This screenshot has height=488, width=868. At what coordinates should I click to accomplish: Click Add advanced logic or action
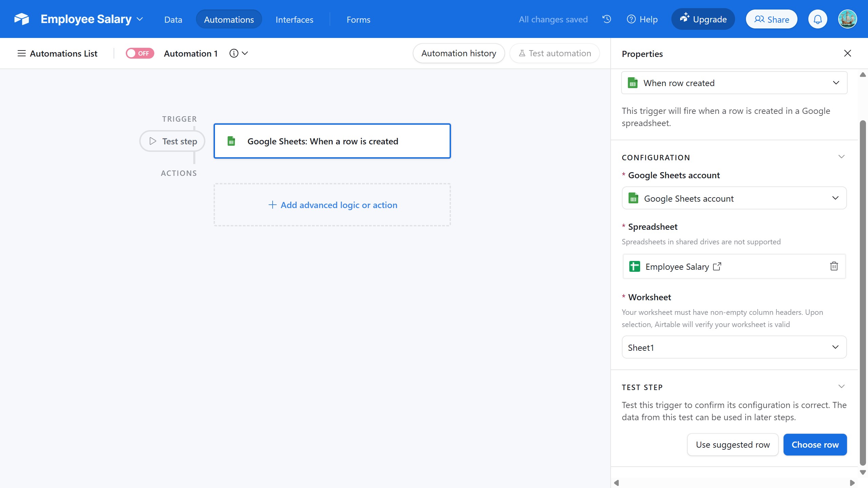point(332,205)
